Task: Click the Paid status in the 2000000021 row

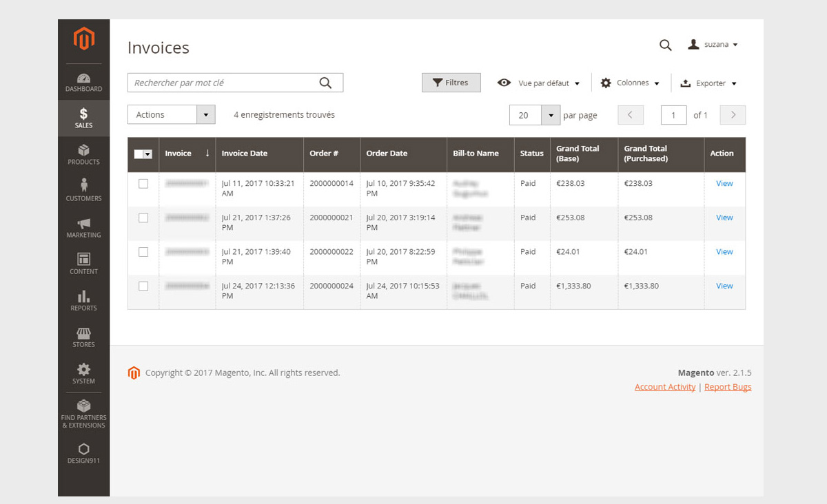Action: pyautogui.click(x=528, y=218)
